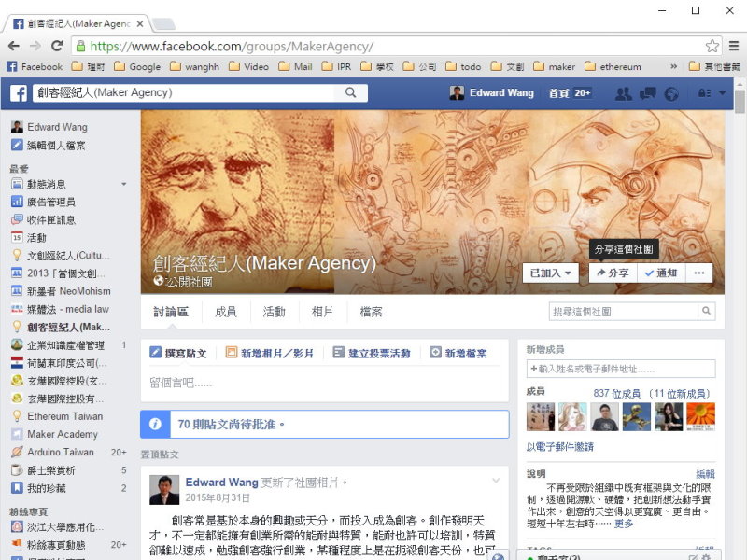This screenshot has height=560, width=747.
Task: Expand the pinned post options chevron
Action: (x=496, y=481)
